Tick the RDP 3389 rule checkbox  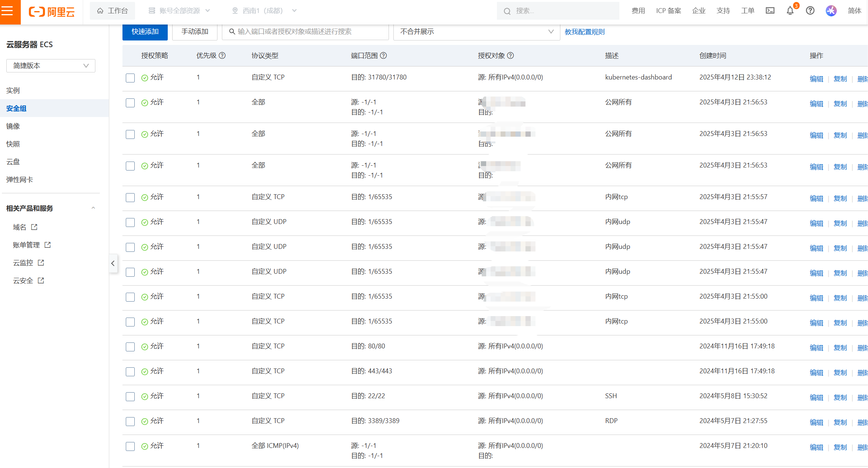pyautogui.click(x=130, y=422)
